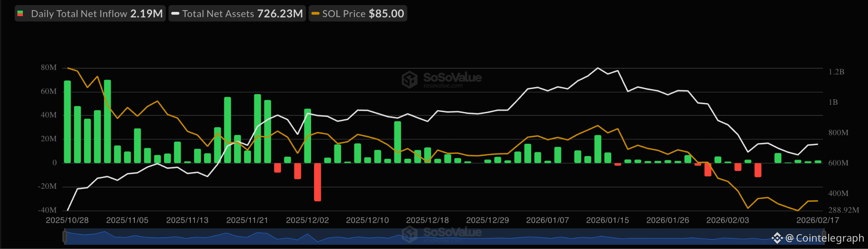The image size is (868, 249).
Task: Click the 0 left axis label
Action: click(x=54, y=162)
